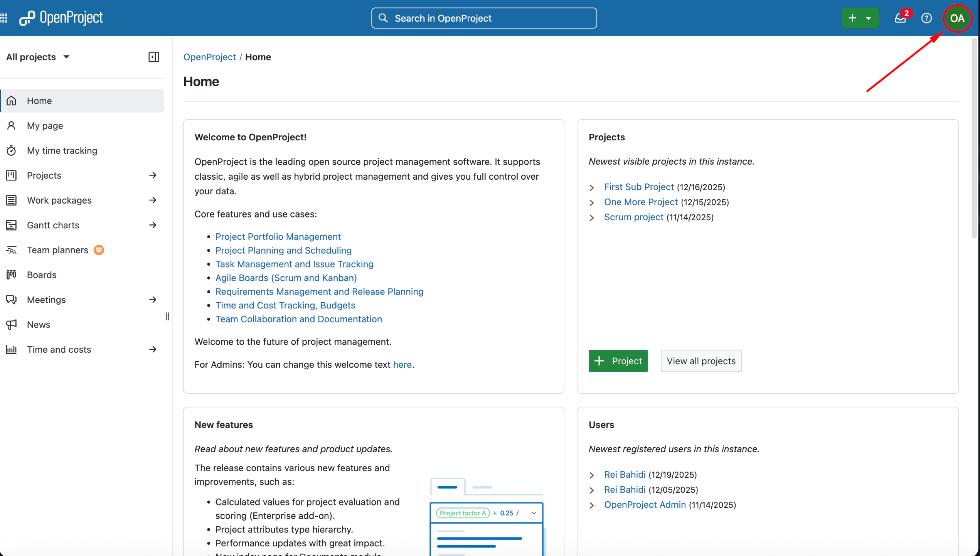Open the One More Project link

coord(641,202)
